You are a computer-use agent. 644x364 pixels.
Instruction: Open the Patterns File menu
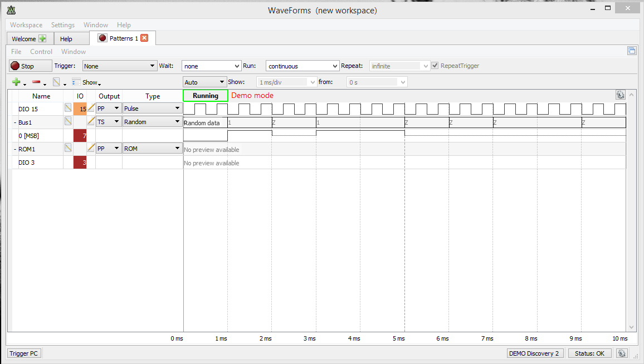(x=16, y=52)
